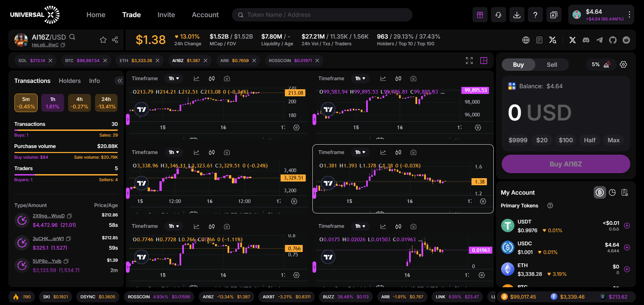
Task: Favorite AI16Z/USD with the star icon
Action: (x=103, y=40)
